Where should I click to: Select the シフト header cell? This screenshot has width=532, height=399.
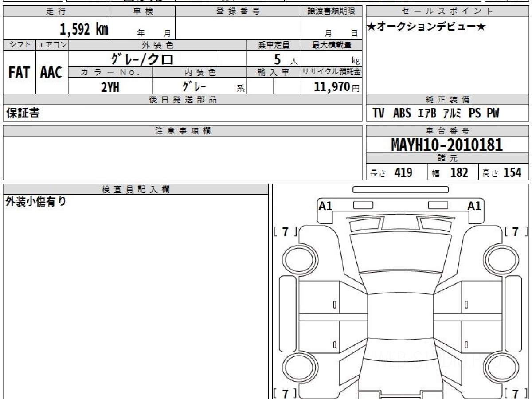coord(19,45)
